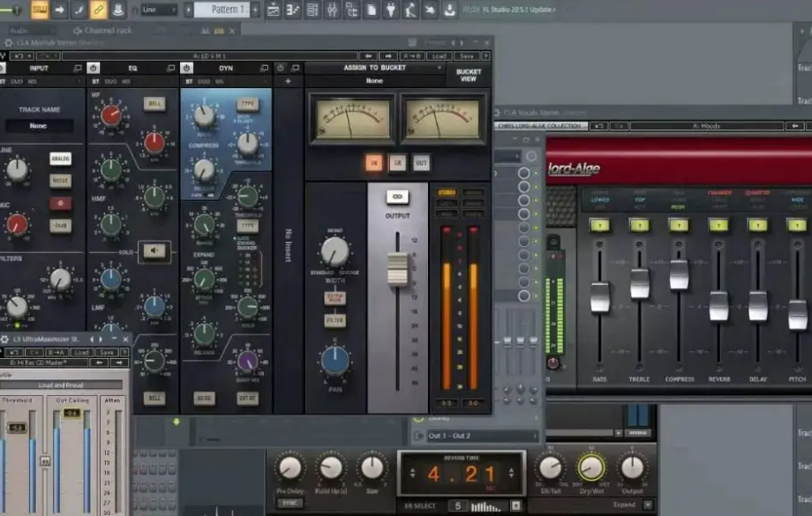Open CLA MixHub help question mark
Image resolution: width=812 pixels, height=516 pixels.
pyautogui.click(x=485, y=56)
